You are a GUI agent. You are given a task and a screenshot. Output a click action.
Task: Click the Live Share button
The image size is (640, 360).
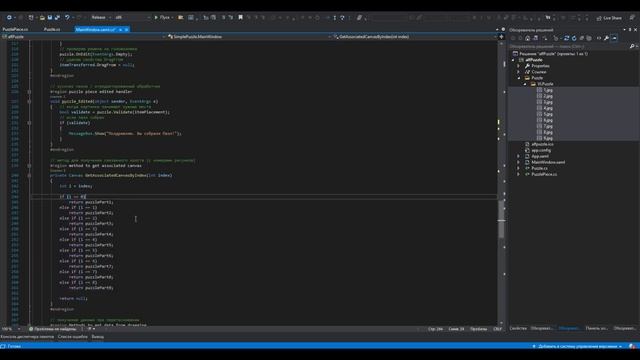(609, 18)
